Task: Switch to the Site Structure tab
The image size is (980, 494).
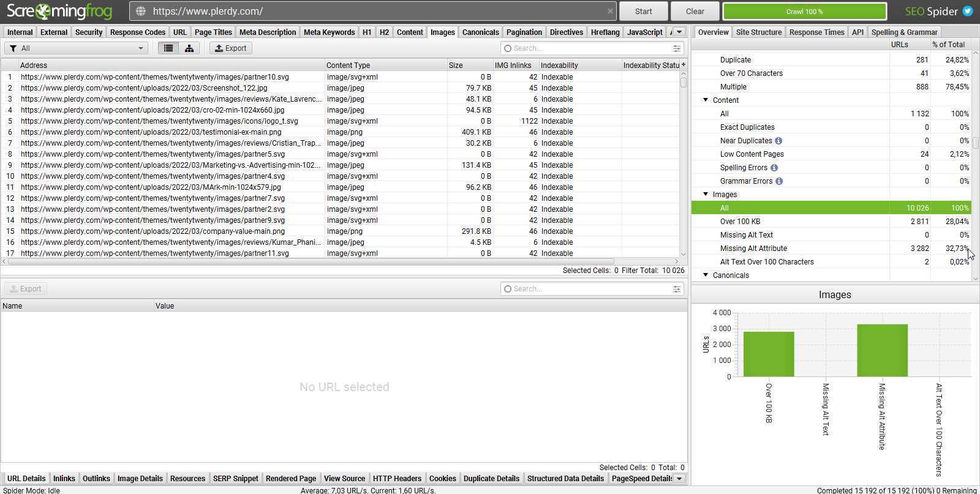Action: pos(758,32)
